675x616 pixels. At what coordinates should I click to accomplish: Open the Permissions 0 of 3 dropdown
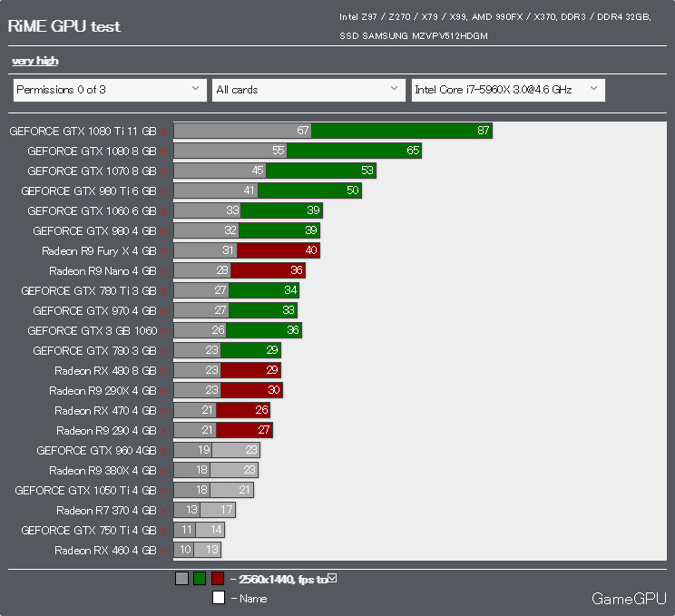pyautogui.click(x=110, y=90)
